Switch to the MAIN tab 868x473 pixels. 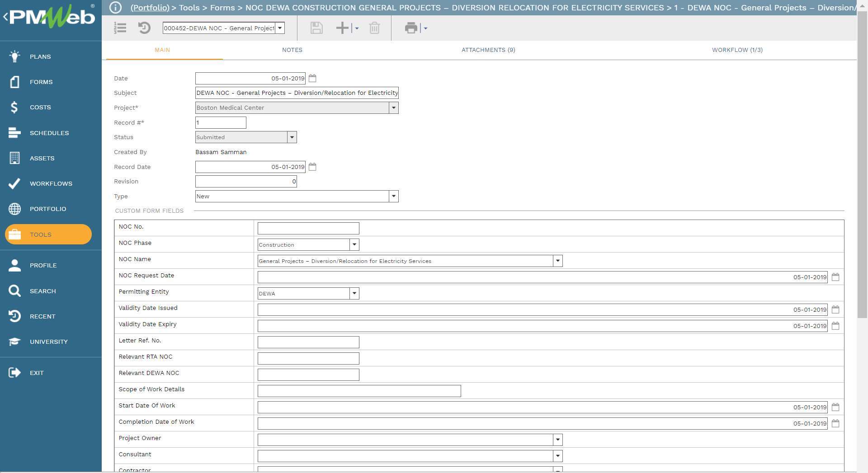click(x=162, y=50)
